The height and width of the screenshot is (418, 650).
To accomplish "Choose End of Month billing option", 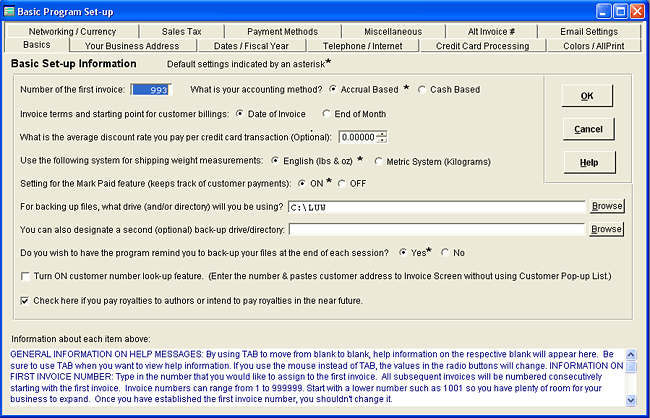I will (x=327, y=113).
